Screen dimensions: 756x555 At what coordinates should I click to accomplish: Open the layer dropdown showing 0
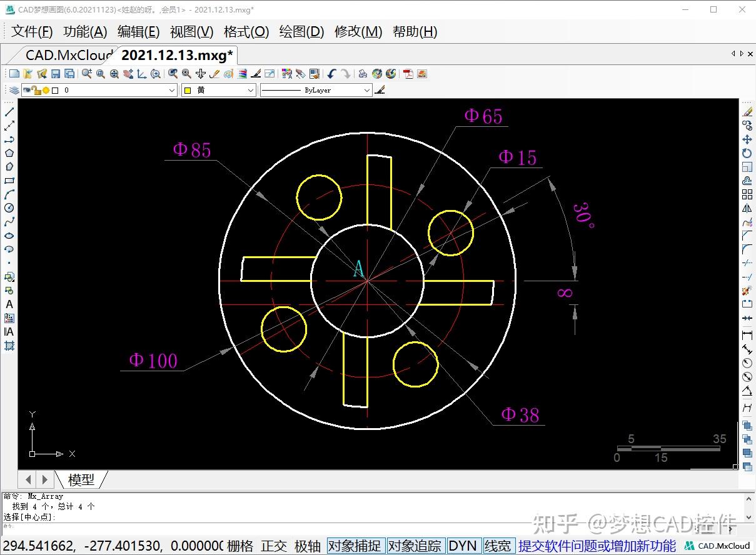coord(99,90)
